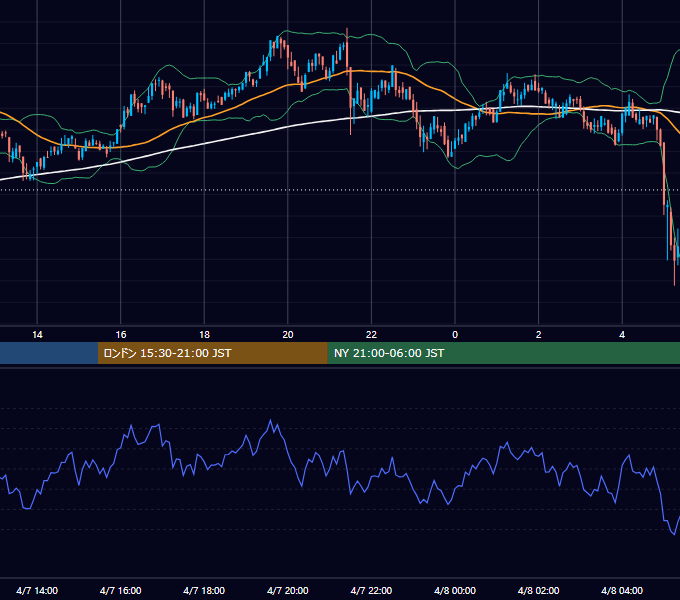This screenshot has height=600, width=680.
Task: Click hour label 16 on price chart axis
Action: (121, 335)
